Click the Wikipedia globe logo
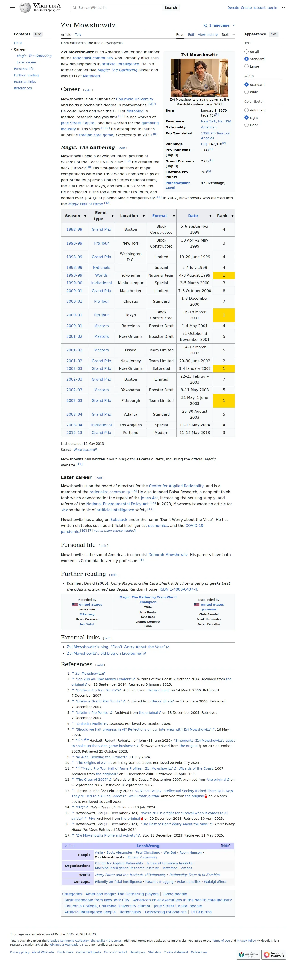This screenshot has width=296, height=980. [25, 7]
